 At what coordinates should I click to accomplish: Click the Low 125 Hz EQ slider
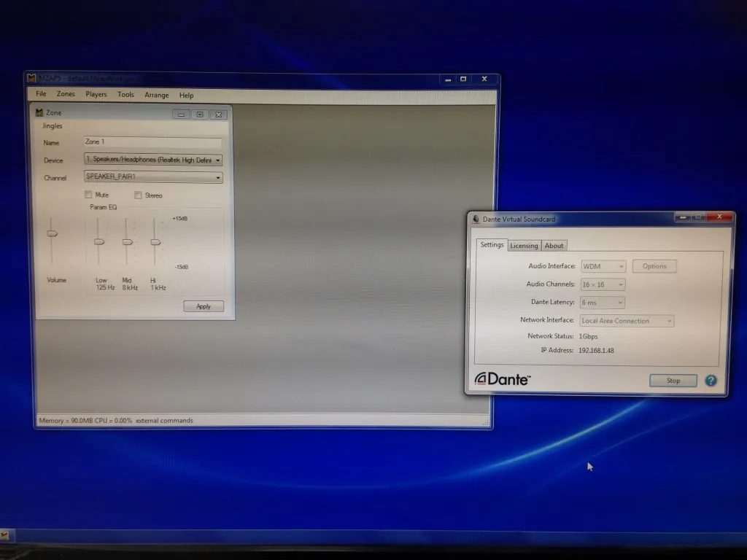(x=98, y=242)
